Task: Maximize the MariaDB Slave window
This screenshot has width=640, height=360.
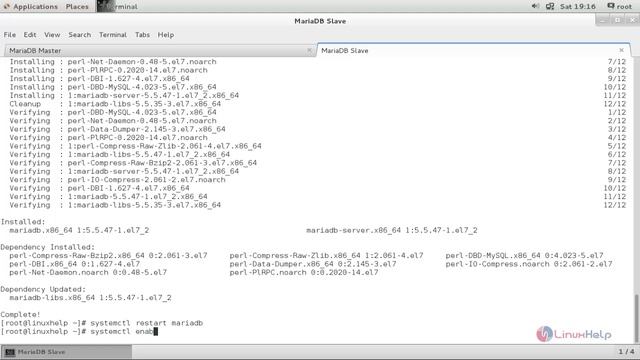Action: tap(618, 20)
